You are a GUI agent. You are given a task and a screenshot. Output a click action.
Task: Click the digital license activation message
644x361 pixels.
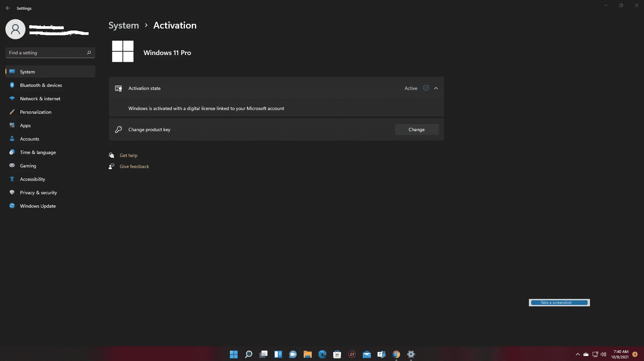point(206,108)
